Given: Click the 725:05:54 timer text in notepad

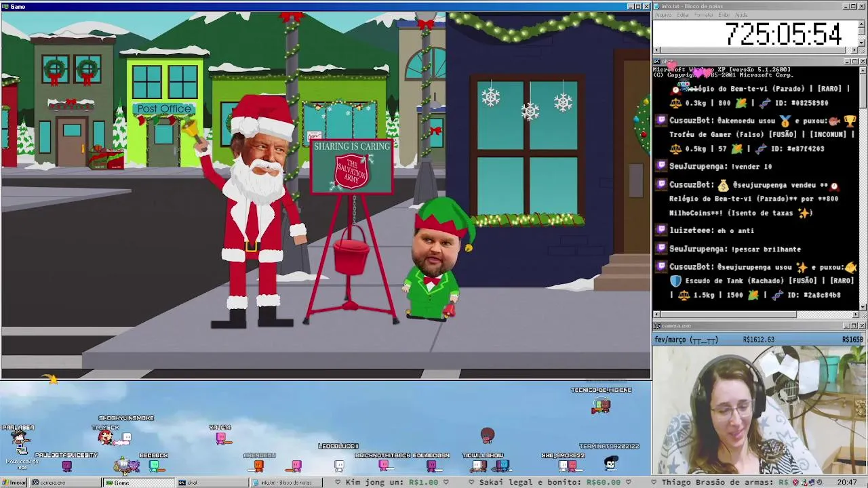Looking at the screenshot, I should (x=783, y=34).
